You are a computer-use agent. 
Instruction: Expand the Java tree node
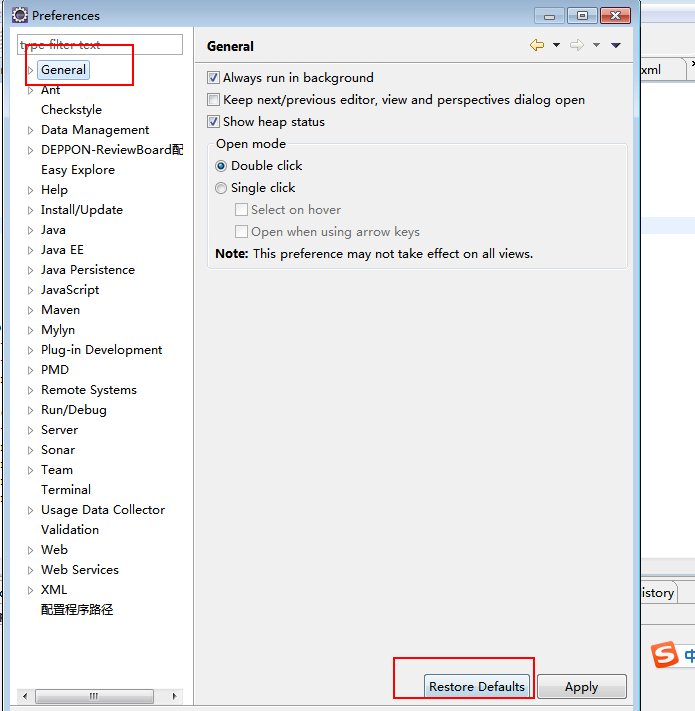click(x=31, y=230)
